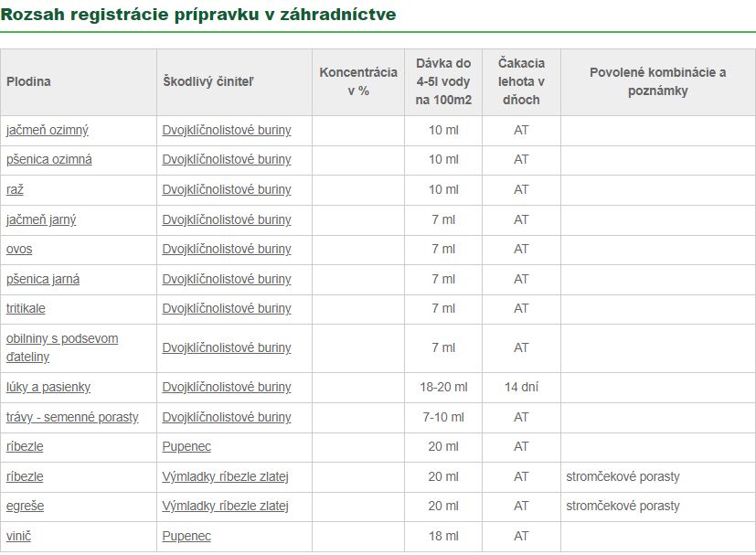Click Pupenec link in the vinič row
The width and height of the screenshot is (756, 555).
186,536
